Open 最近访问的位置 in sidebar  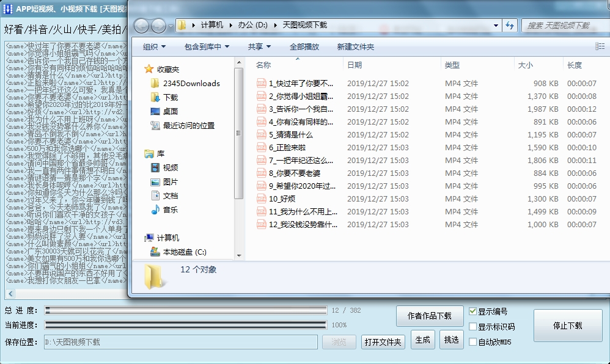tap(183, 125)
